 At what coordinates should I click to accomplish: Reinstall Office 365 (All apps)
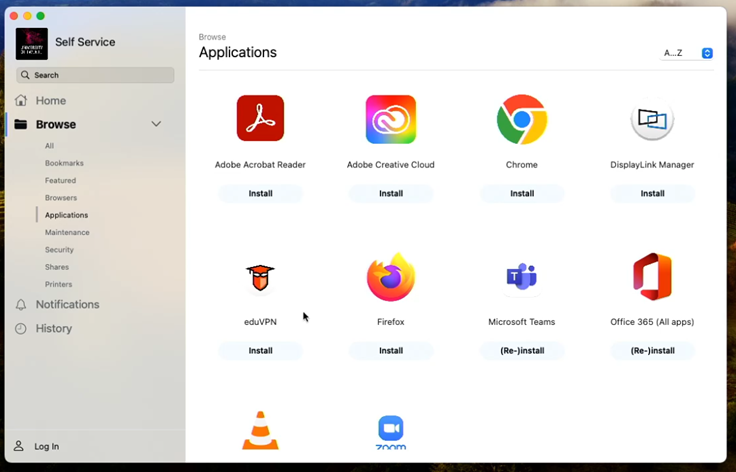point(652,350)
